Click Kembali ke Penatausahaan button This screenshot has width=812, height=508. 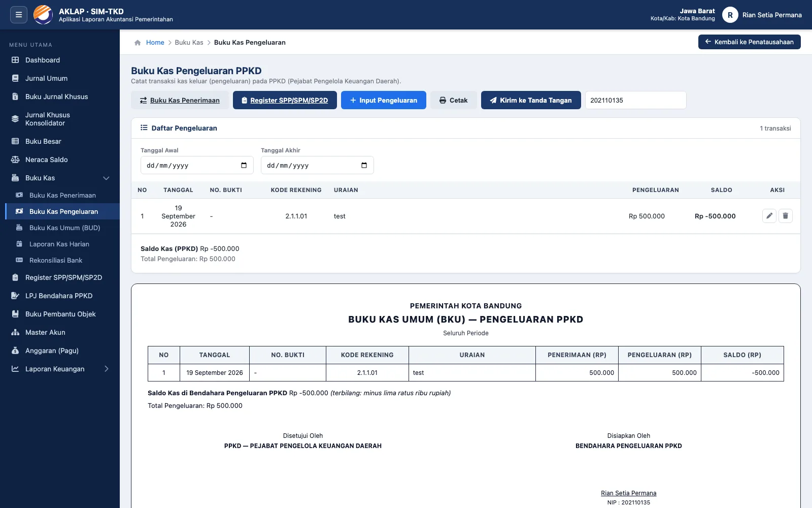pyautogui.click(x=750, y=42)
